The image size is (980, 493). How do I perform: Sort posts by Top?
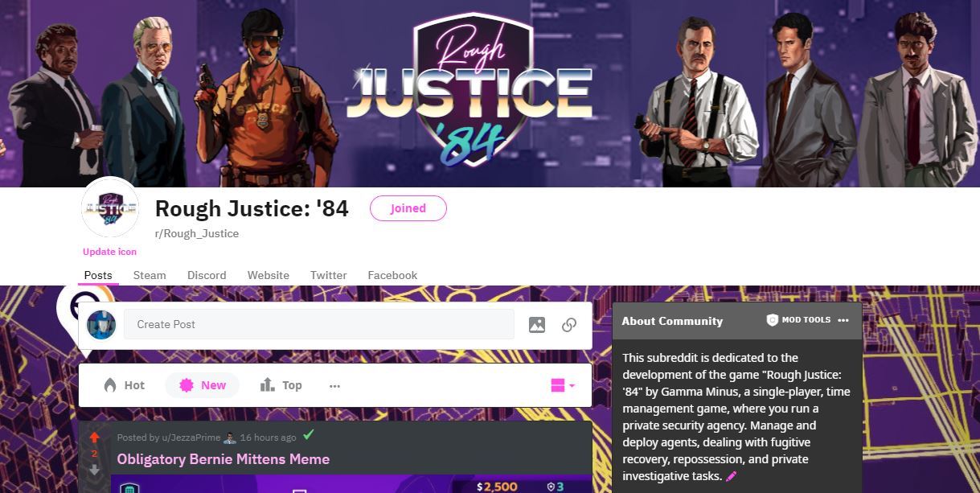[x=281, y=385]
